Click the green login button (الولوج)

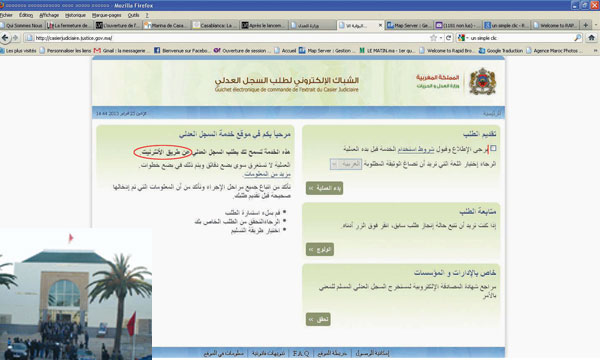click(320, 249)
